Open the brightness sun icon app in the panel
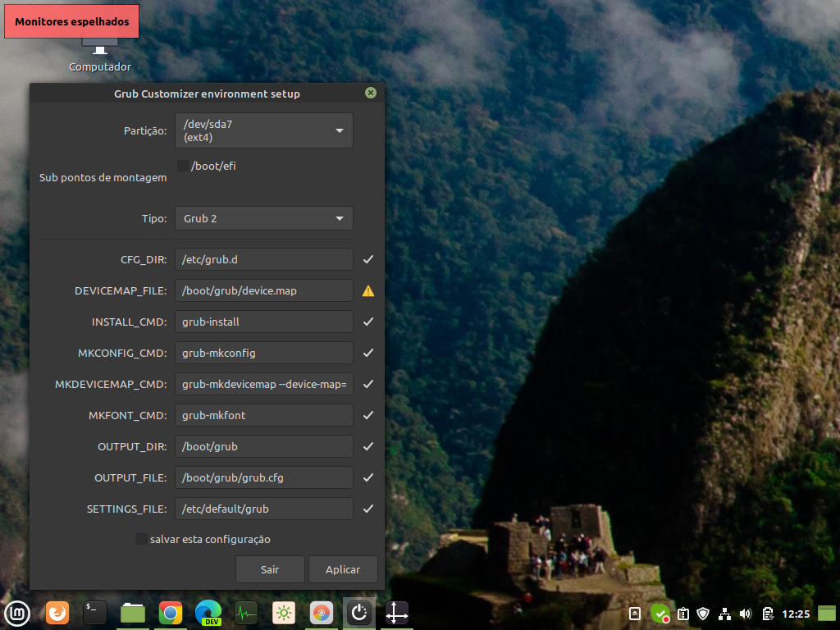 pos(284,613)
